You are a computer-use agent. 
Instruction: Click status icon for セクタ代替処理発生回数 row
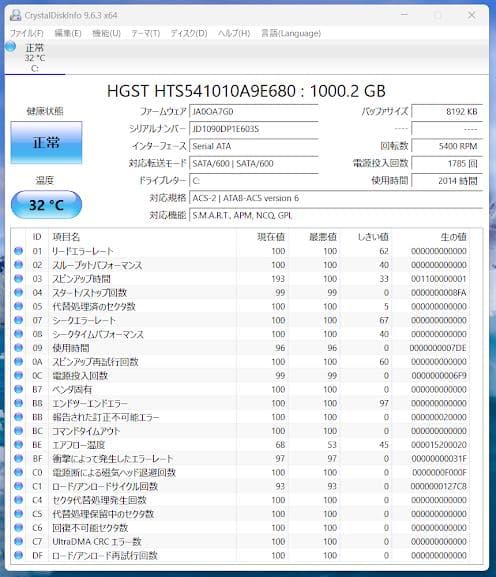click(x=18, y=500)
